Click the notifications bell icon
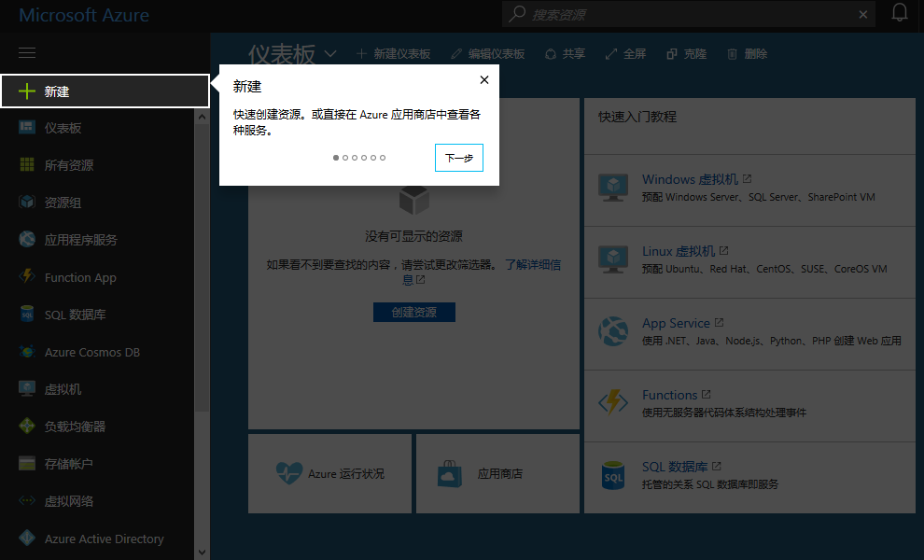Image resolution: width=924 pixels, height=560 pixels. point(900,13)
